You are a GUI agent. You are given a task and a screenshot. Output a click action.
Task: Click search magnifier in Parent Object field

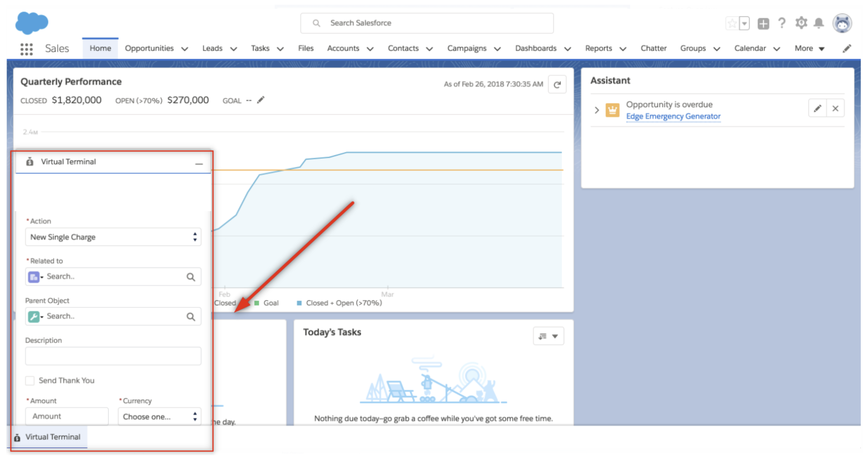(x=191, y=316)
